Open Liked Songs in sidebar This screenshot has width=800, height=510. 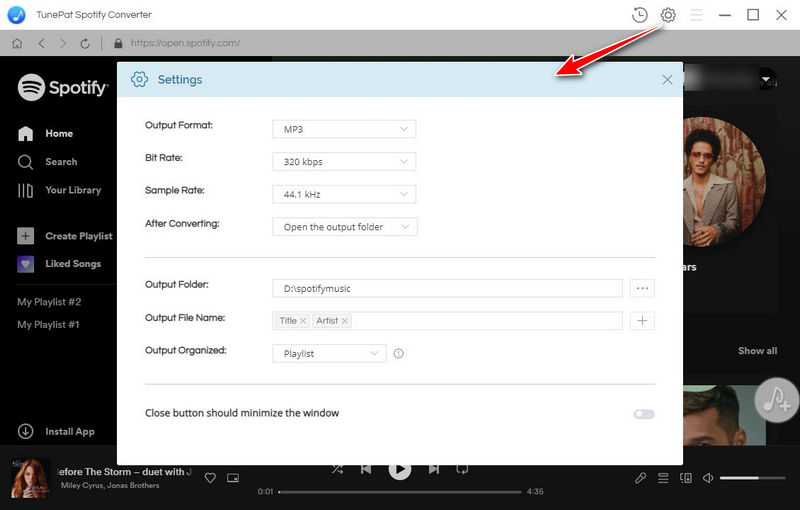pyautogui.click(x=59, y=264)
